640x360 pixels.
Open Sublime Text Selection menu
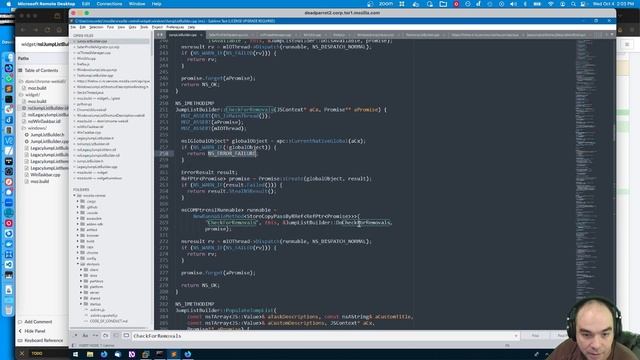click(96, 27)
